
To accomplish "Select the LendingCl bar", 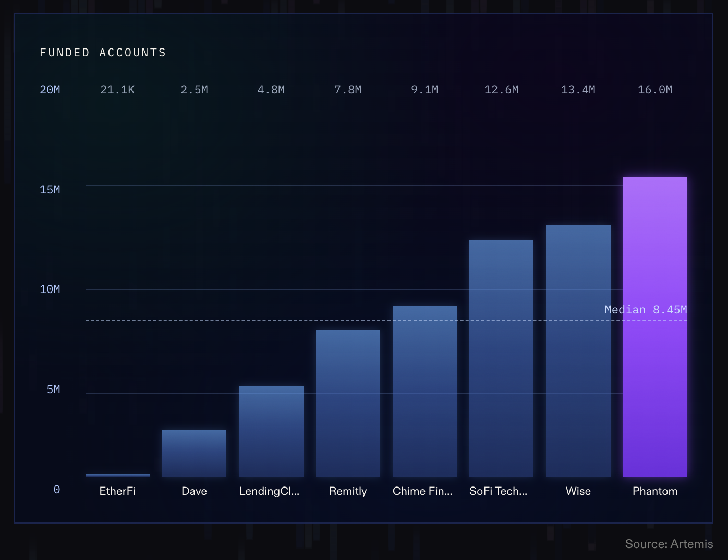I will [x=271, y=431].
